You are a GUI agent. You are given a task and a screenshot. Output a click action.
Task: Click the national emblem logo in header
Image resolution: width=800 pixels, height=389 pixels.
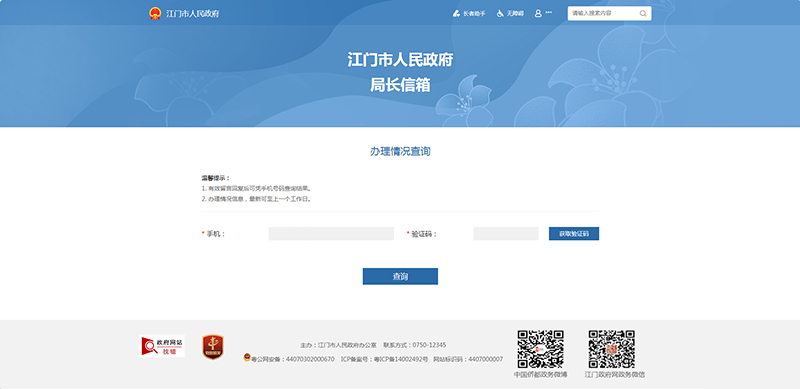click(155, 13)
